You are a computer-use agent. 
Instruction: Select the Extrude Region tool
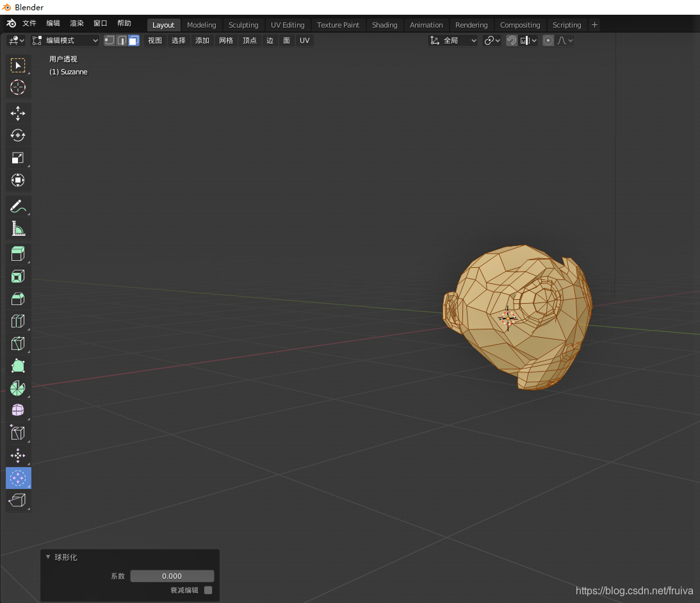pyautogui.click(x=18, y=254)
